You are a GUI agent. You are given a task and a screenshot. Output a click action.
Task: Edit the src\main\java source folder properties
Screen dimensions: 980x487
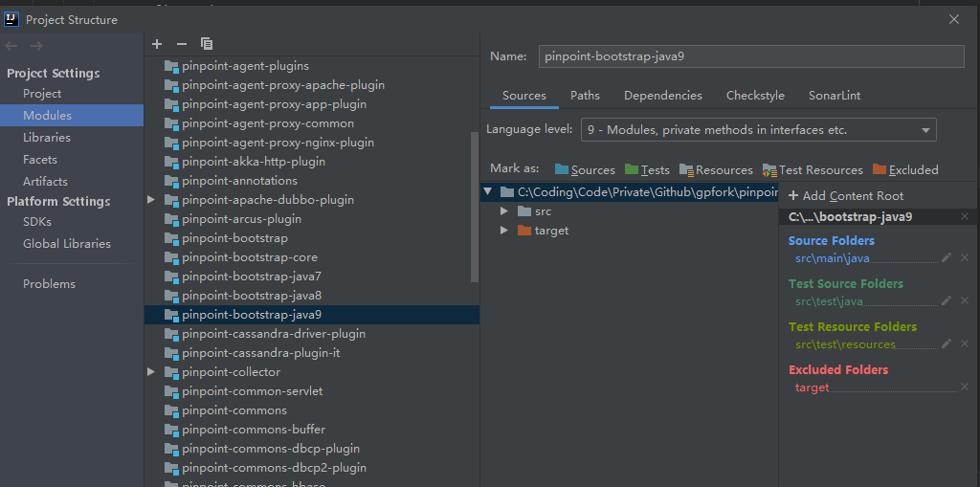point(947,257)
